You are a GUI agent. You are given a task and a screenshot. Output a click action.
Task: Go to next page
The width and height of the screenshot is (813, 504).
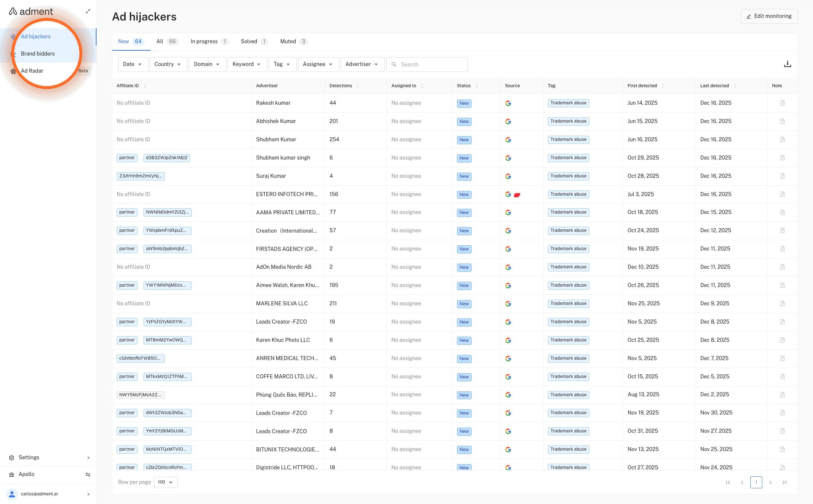click(771, 482)
